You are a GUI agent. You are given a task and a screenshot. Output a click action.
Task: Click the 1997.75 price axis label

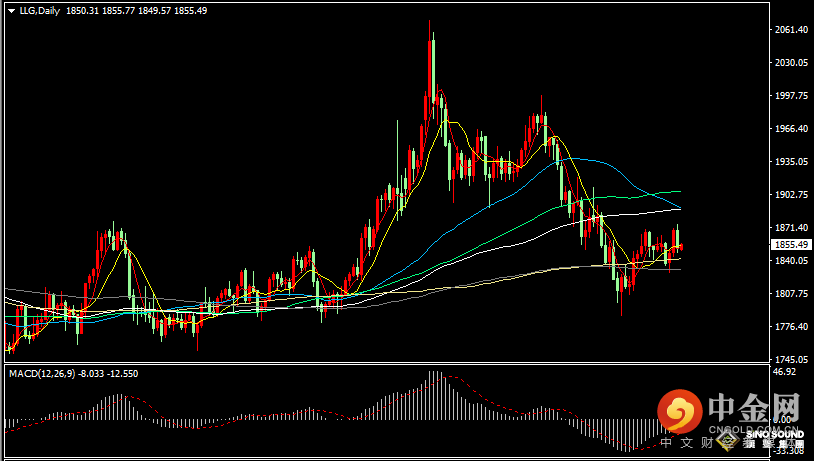click(x=790, y=97)
